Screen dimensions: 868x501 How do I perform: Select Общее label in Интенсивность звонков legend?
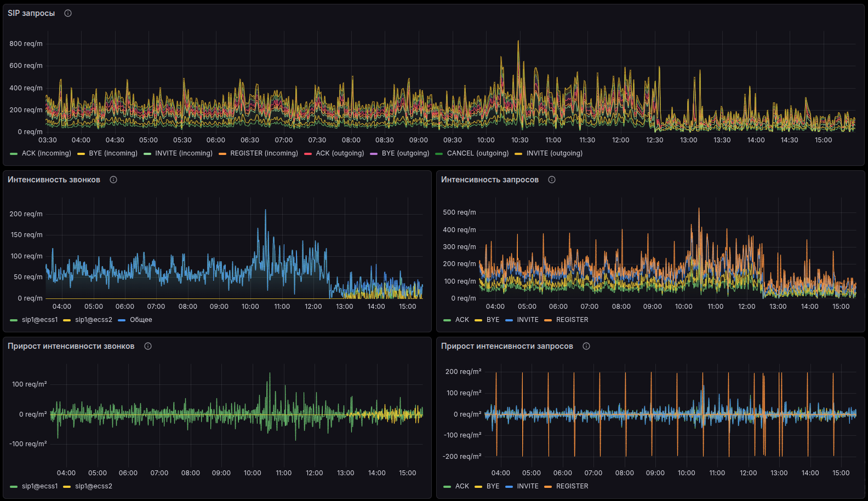[141, 320]
